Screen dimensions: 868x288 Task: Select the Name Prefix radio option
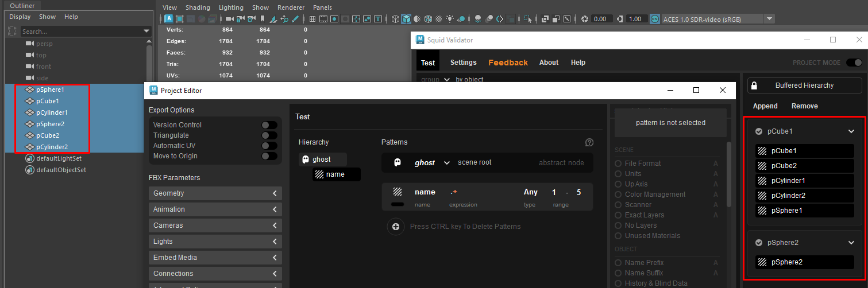619,263
